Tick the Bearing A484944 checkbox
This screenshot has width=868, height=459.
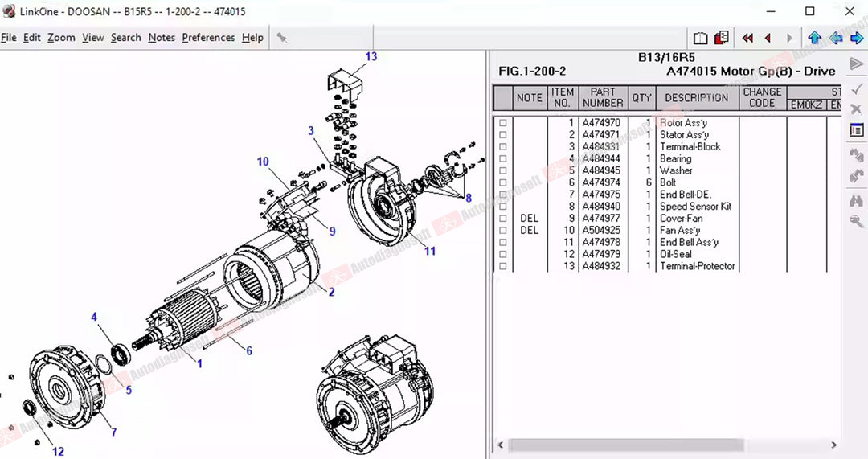[502, 159]
